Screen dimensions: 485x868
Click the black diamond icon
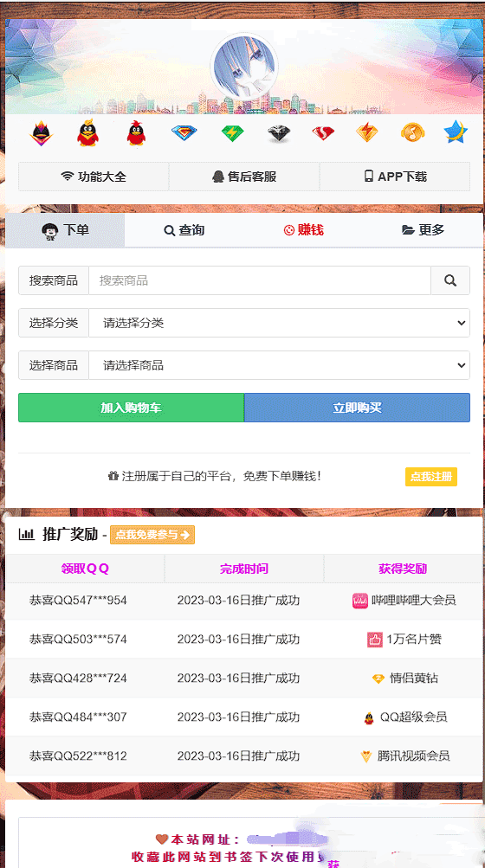279,133
